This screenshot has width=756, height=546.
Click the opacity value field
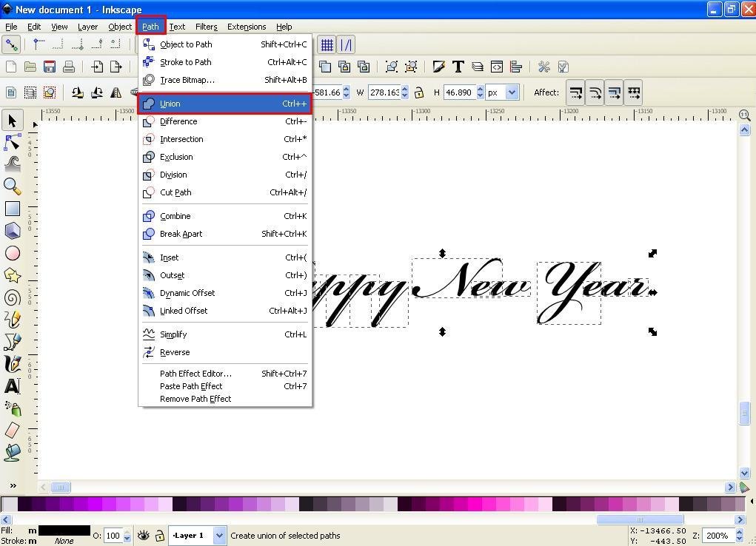(x=113, y=536)
